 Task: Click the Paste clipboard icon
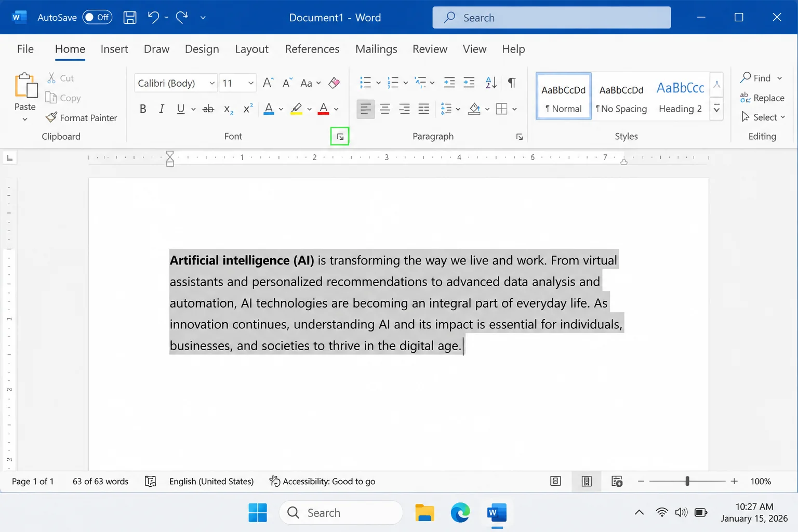coord(25,85)
